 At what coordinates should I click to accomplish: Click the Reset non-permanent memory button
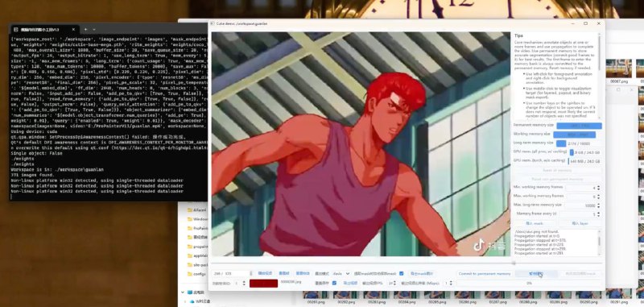pyautogui.click(x=557, y=179)
